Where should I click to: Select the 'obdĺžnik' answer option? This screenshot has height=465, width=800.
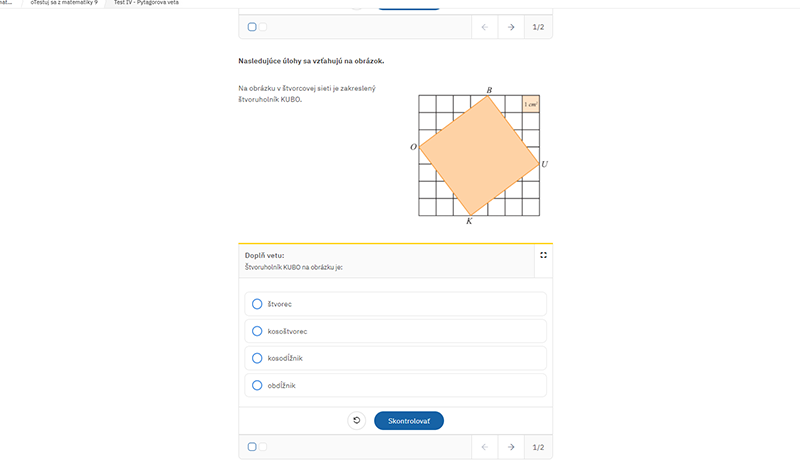[395, 385]
